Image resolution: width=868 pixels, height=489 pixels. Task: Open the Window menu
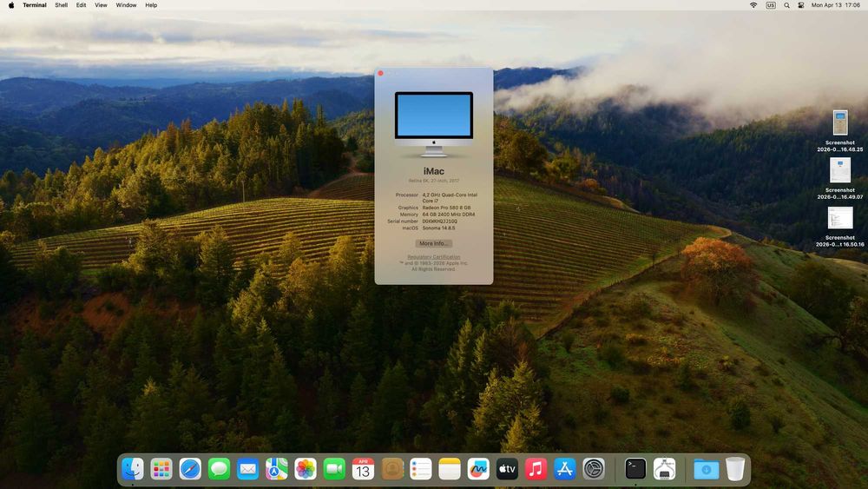[x=126, y=5]
